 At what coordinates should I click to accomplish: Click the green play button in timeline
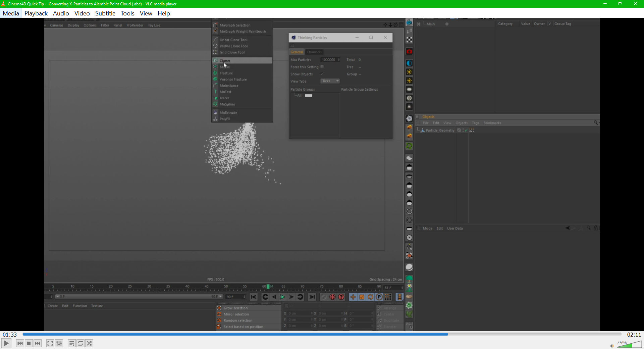(282, 297)
